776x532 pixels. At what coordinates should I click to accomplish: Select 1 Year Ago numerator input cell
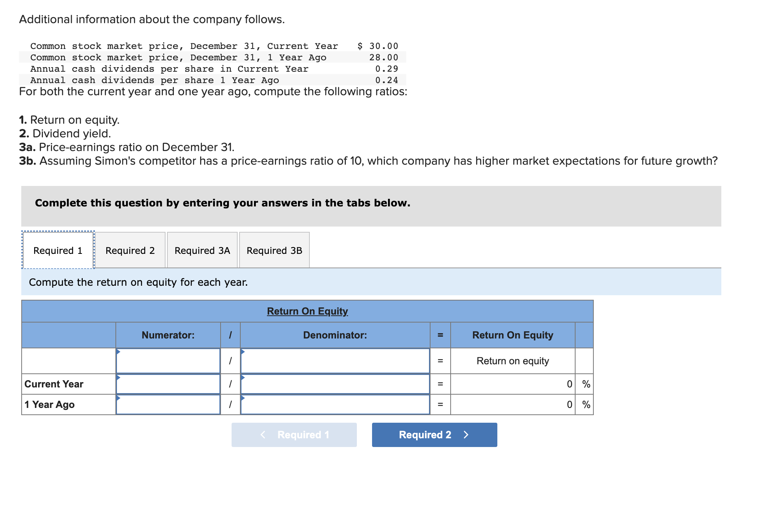coord(168,405)
